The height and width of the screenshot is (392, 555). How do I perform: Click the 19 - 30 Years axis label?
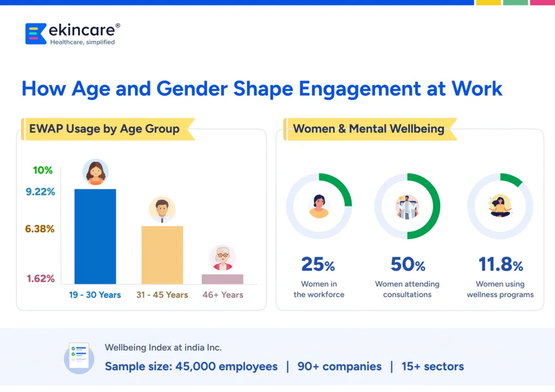(x=95, y=295)
